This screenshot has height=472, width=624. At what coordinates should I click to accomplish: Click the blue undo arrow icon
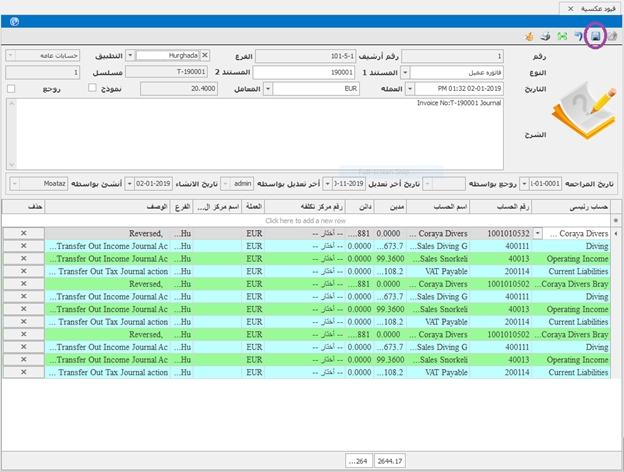click(x=576, y=36)
